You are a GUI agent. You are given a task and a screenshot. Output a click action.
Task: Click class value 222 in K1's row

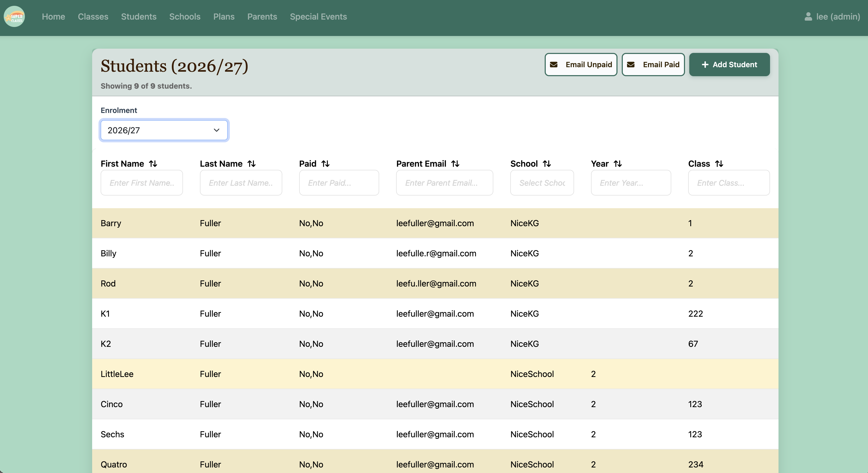coord(695,314)
